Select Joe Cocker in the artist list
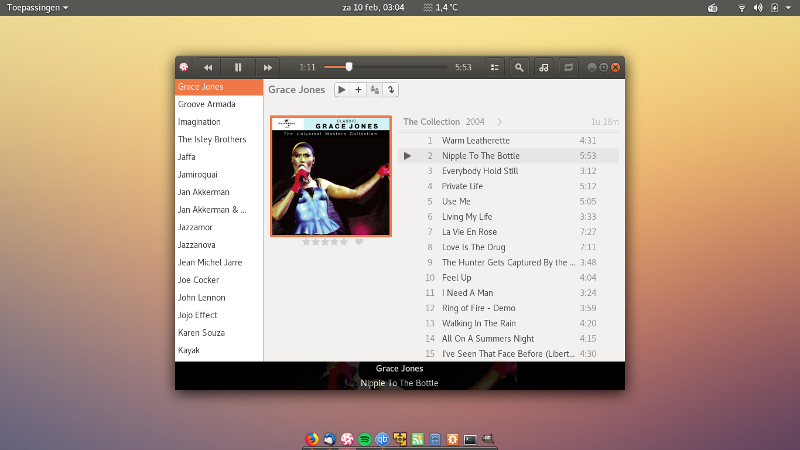Viewport: 800px width, 450px height. [219, 280]
